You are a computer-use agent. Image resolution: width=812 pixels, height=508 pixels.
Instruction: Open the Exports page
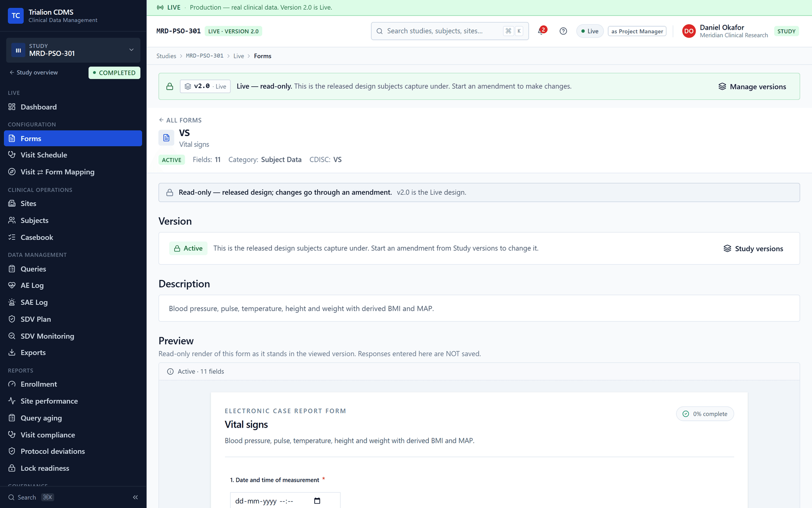click(x=73, y=353)
